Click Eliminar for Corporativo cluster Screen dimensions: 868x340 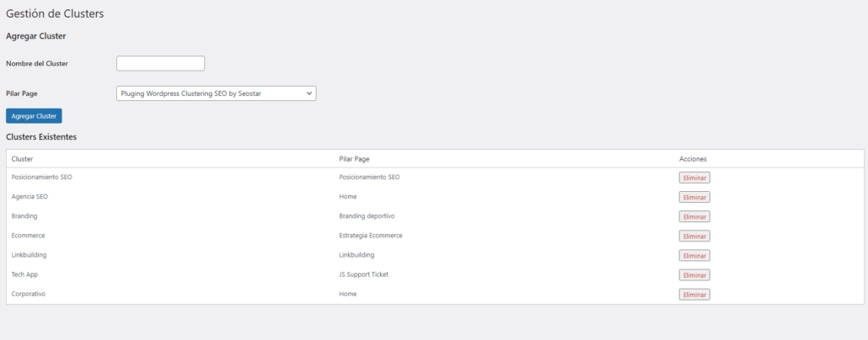coord(694,294)
